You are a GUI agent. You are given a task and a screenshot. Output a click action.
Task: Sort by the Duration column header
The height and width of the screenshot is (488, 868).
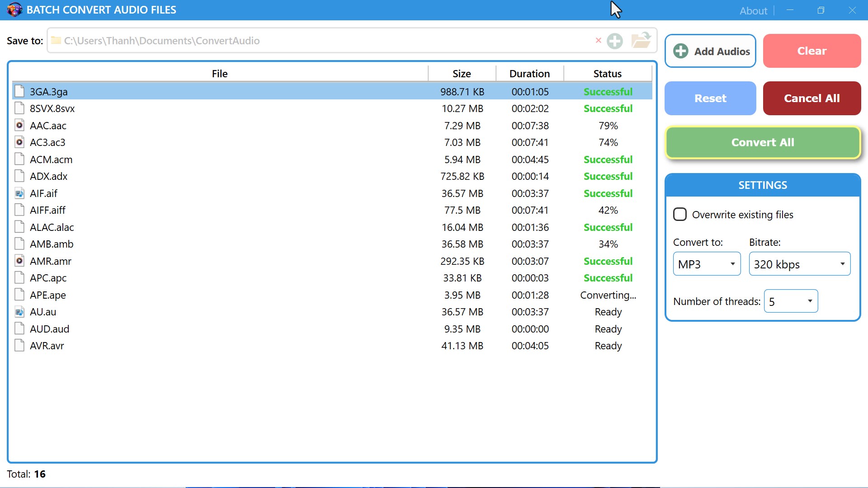[529, 74]
